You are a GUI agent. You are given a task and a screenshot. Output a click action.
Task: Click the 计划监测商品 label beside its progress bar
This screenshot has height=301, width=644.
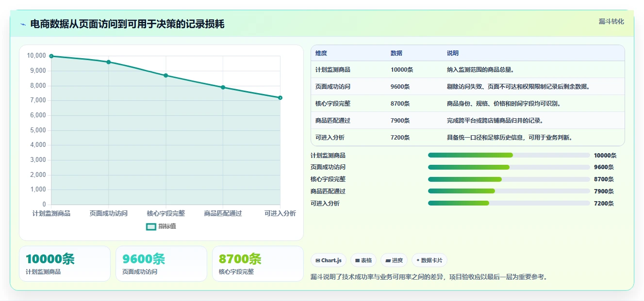click(328, 155)
